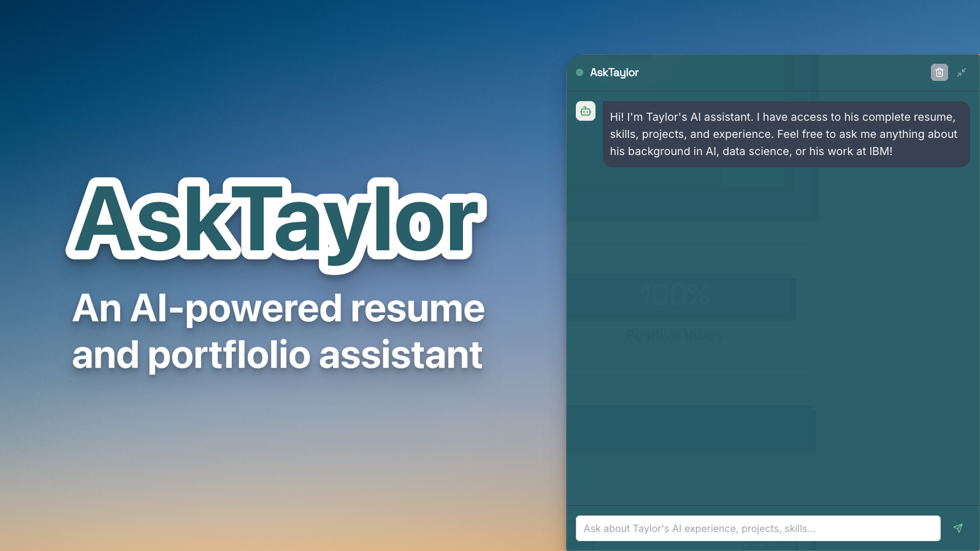Screen dimensions: 980x551
Task: Click the 'and portflolio assistant' text line
Action: pyautogui.click(x=277, y=355)
